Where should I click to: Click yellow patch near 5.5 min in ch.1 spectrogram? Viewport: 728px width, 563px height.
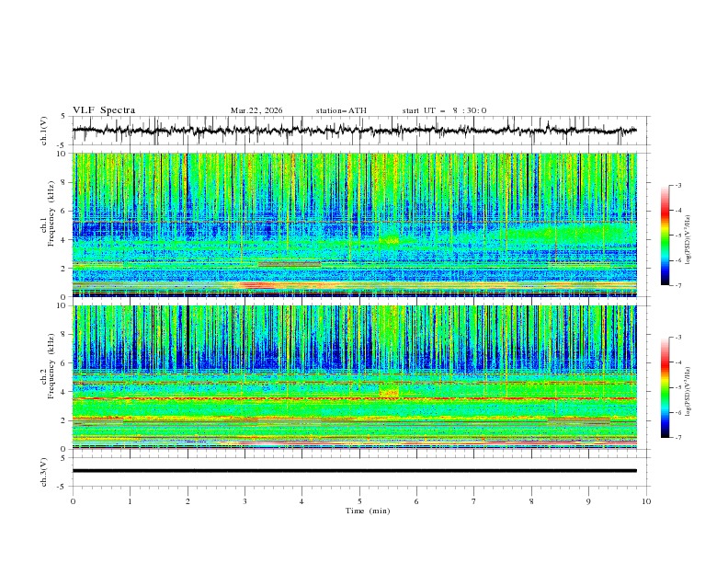(389, 240)
